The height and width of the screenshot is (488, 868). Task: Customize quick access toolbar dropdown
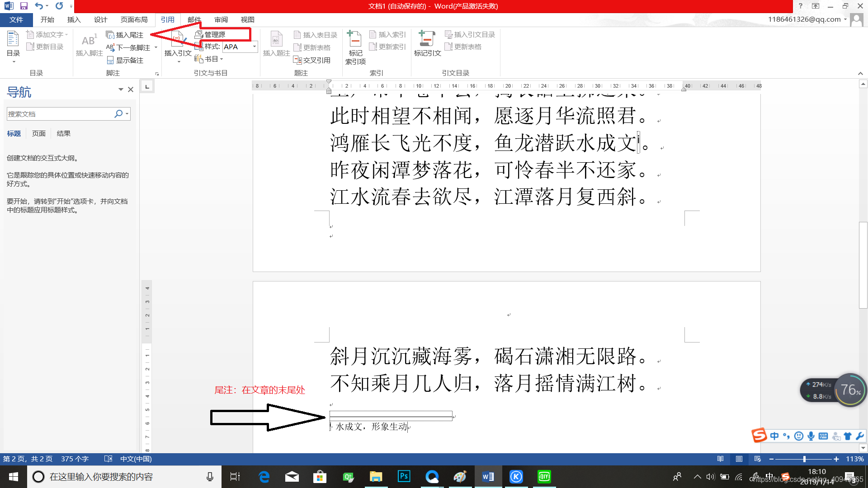(x=71, y=6)
